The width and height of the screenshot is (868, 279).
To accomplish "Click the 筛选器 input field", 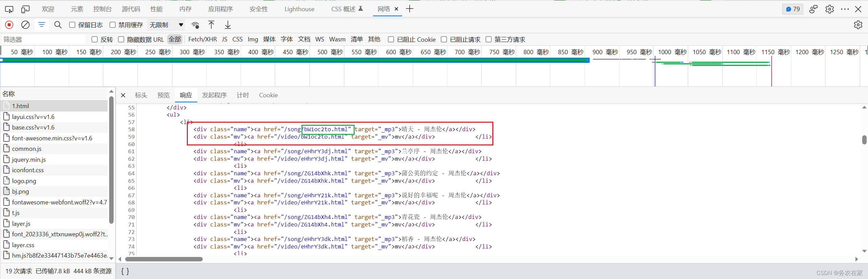I will click(x=43, y=39).
